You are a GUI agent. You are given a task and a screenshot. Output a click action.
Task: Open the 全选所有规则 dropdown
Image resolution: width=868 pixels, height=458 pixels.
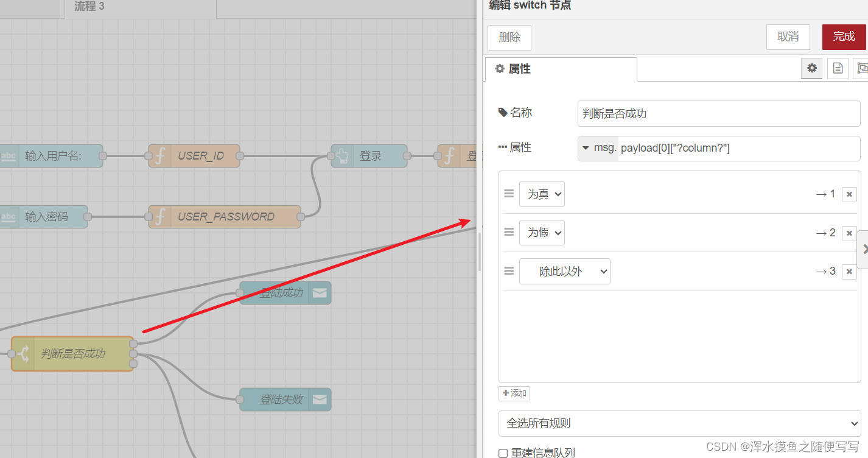[x=680, y=423]
